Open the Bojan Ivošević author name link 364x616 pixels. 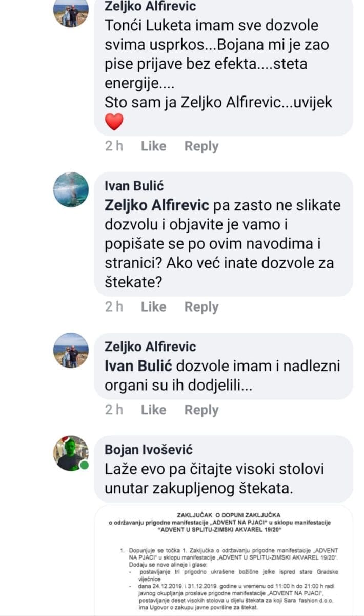click(149, 450)
